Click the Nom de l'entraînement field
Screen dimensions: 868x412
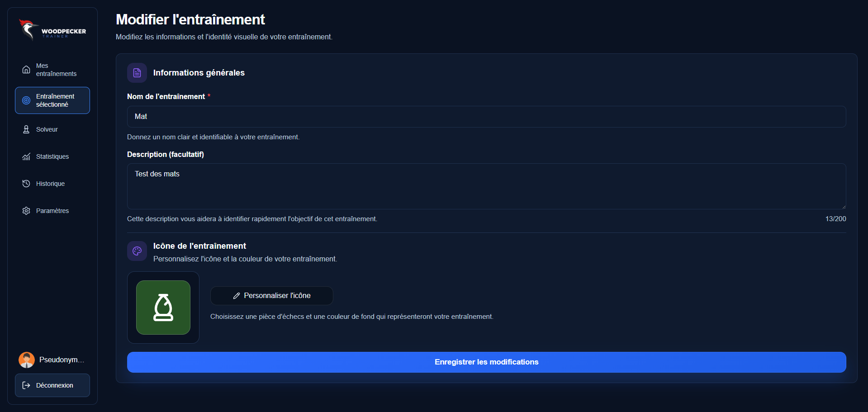(x=487, y=117)
